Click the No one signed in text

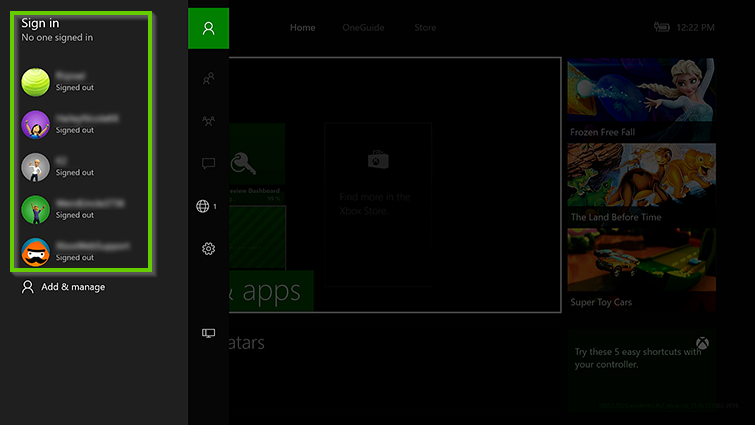tap(57, 38)
